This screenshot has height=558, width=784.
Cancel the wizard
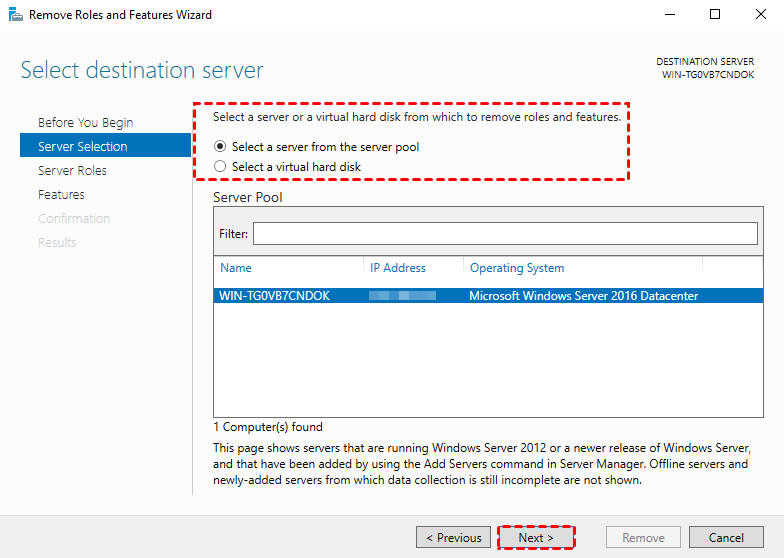[x=727, y=537]
